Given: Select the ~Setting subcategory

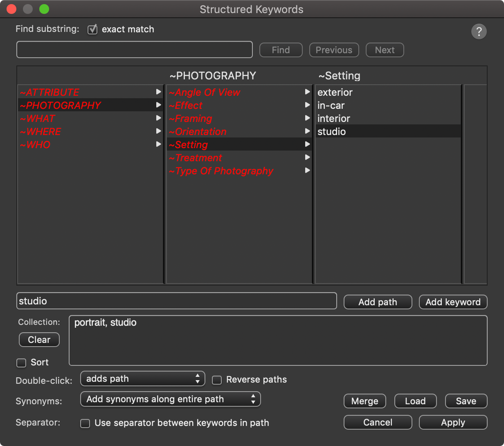Looking at the screenshot, I should (x=239, y=144).
